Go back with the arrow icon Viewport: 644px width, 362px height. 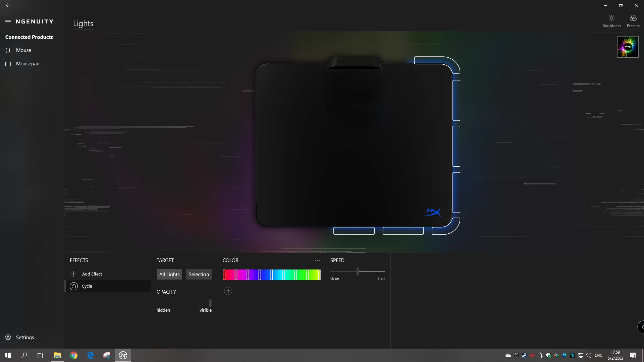8,5
